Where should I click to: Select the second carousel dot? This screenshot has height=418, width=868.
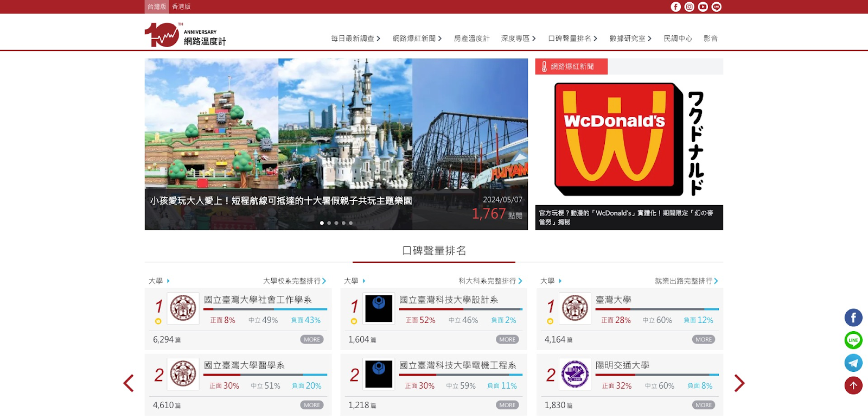pos(329,223)
